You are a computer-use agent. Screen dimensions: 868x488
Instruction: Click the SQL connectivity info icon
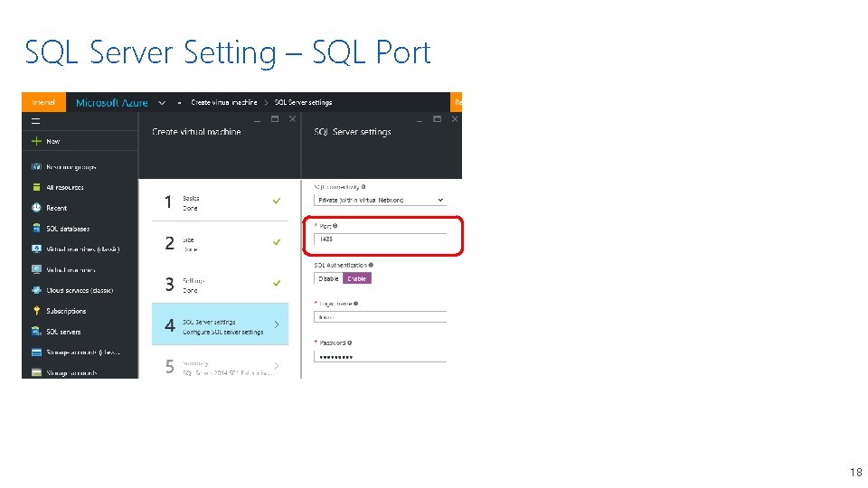(363, 187)
